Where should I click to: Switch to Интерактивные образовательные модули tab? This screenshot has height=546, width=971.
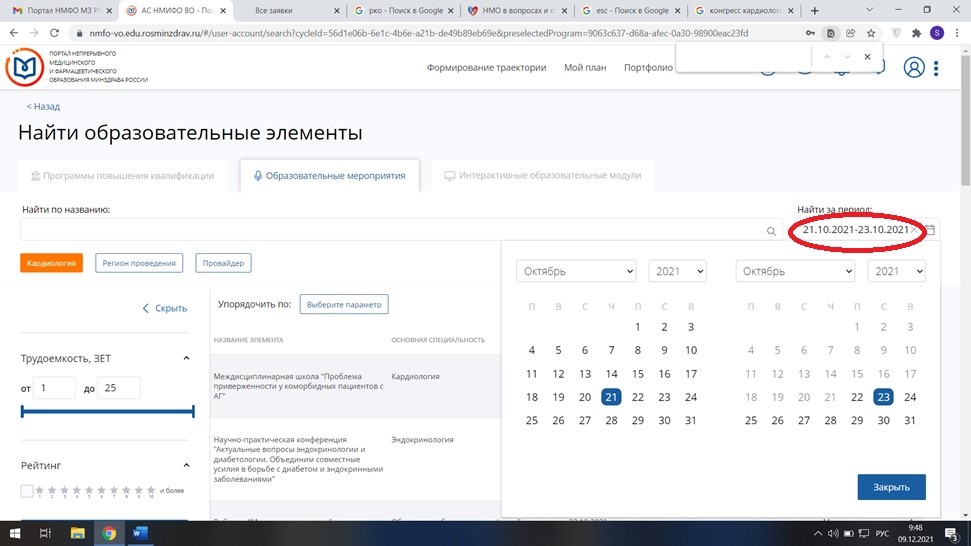point(542,176)
